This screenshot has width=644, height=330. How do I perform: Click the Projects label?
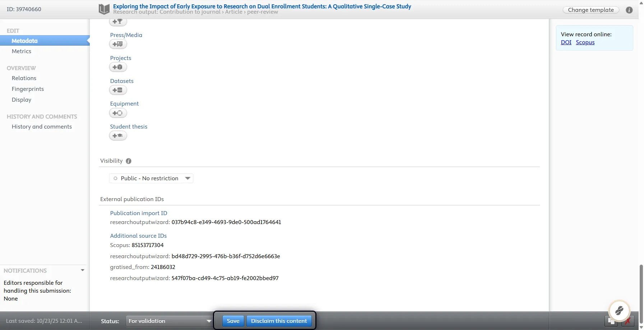pyautogui.click(x=121, y=58)
